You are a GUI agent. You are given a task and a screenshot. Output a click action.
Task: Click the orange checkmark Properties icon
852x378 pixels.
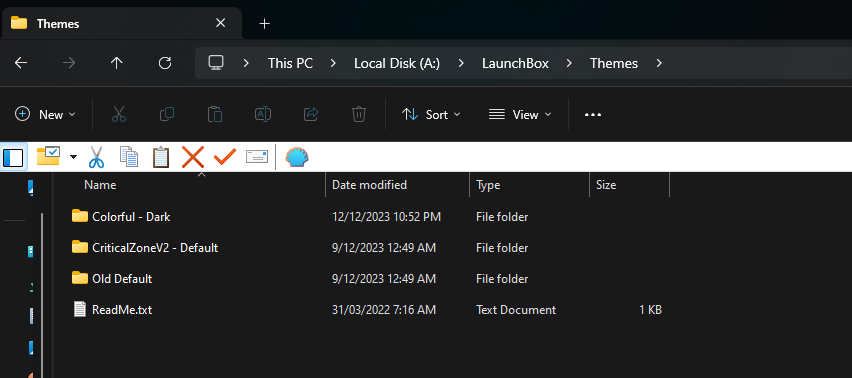(x=224, y=157)
